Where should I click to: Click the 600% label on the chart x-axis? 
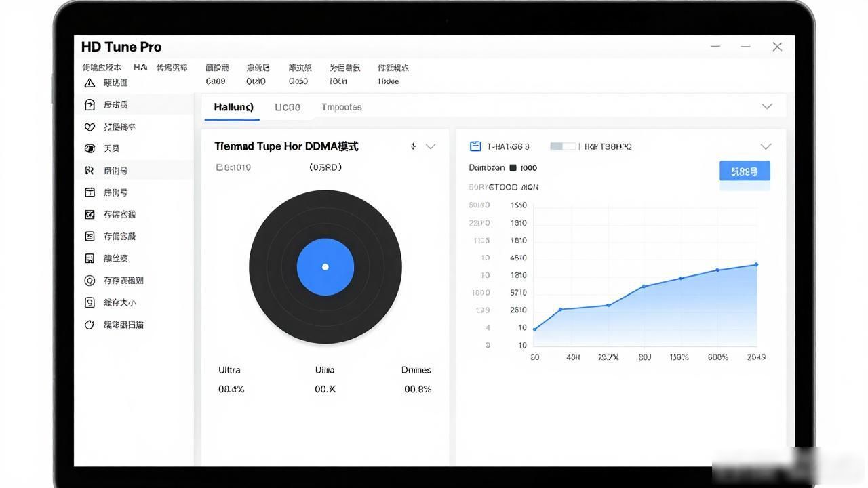[x=718, y=357]
